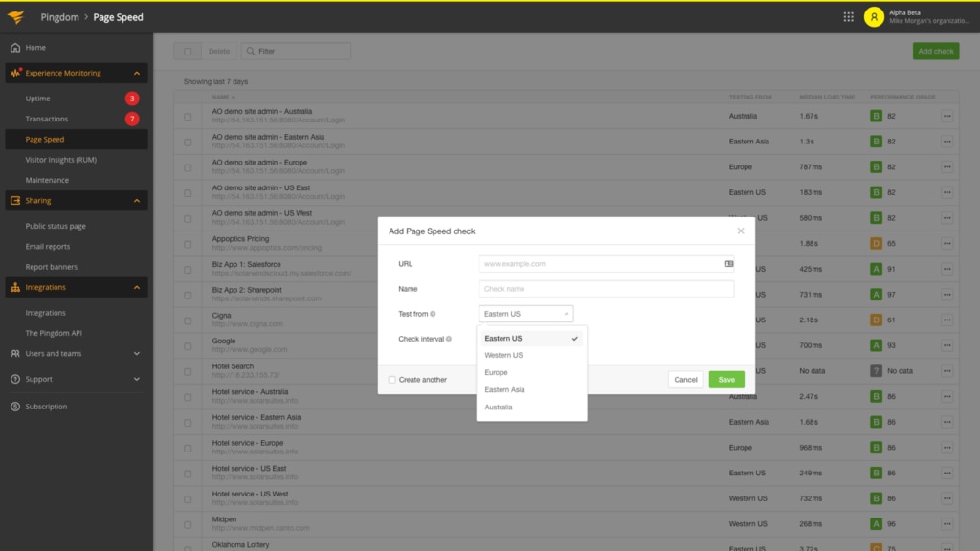The image size is (980, 551).
Task: Click the Uptime alert badge 3
Action: [132, 99]
